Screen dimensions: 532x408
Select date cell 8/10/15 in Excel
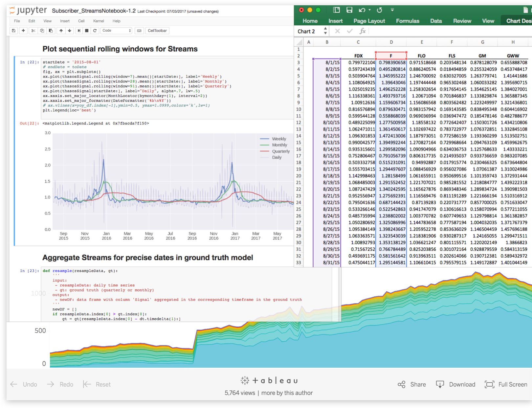pyautogui.click(x=327, y=123)
